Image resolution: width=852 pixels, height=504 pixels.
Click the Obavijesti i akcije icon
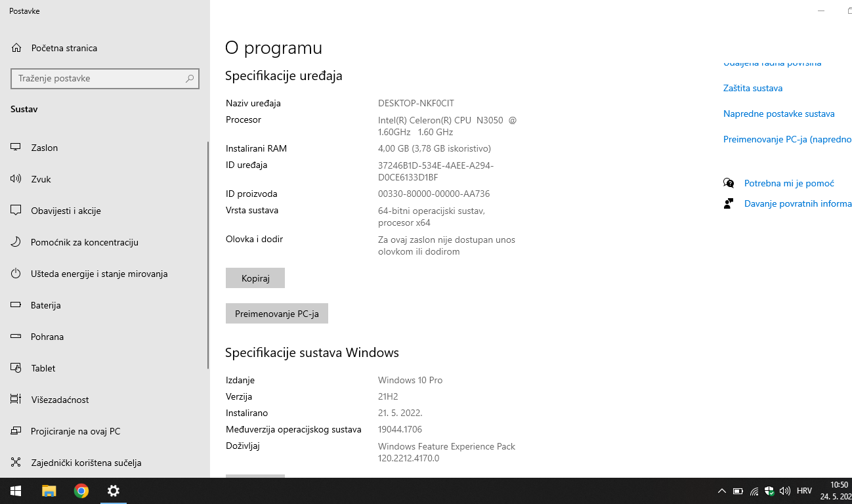16,211
